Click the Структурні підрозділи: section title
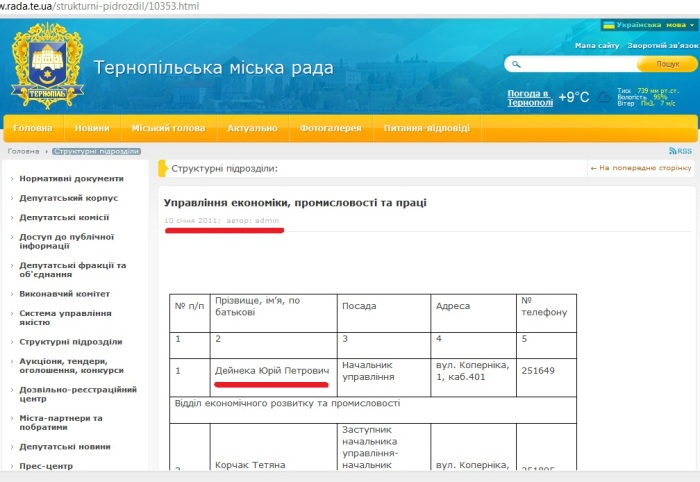The height and width of the screenshot is (482, 700). [x=224, y=169]
